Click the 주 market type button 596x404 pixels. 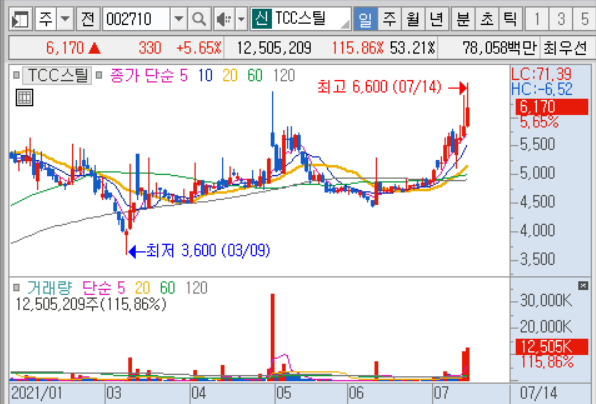[x=46, y=19]
